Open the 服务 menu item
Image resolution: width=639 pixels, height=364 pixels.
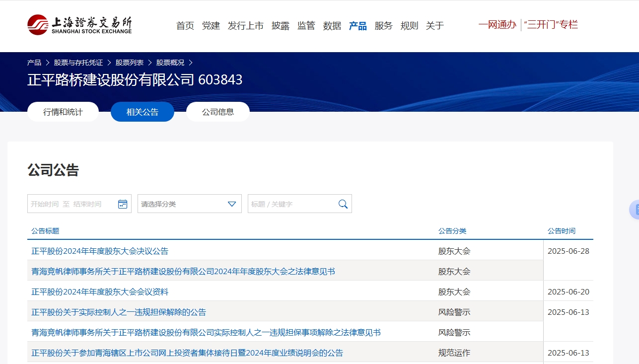point(384,26)
